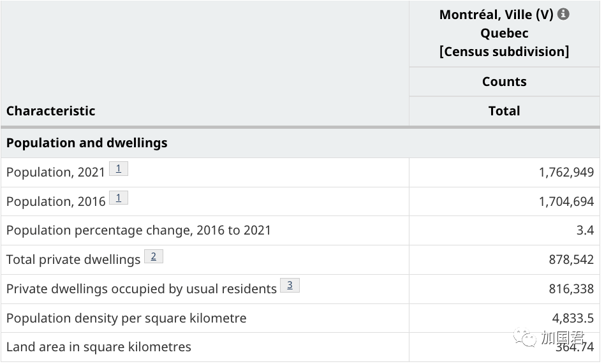Click the [Census subdivision] label
Image resolution: width=604 pixels, height=364 pixels.
[x=504, y=52]
